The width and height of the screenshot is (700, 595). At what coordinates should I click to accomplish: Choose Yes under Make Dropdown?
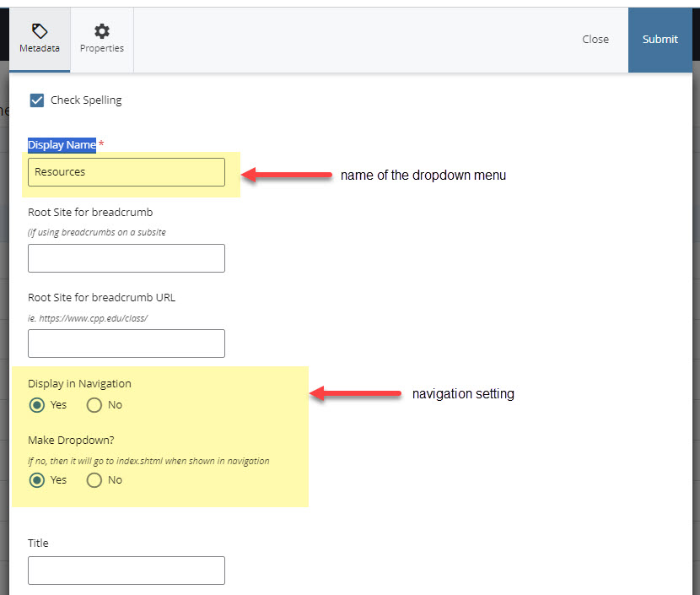pyautogui.click(x=37, y=480)
